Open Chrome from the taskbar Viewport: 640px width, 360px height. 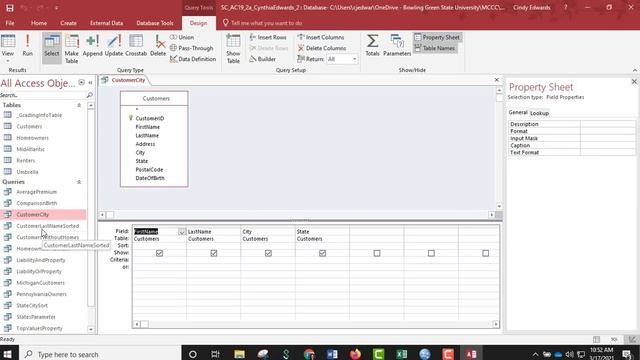(309, 354)
